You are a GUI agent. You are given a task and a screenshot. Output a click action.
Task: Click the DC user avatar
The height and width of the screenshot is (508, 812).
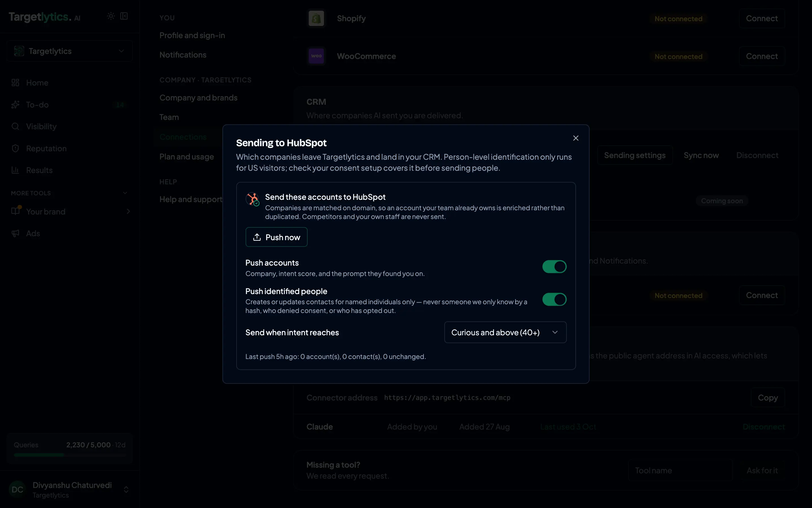(x=17, y=490)
